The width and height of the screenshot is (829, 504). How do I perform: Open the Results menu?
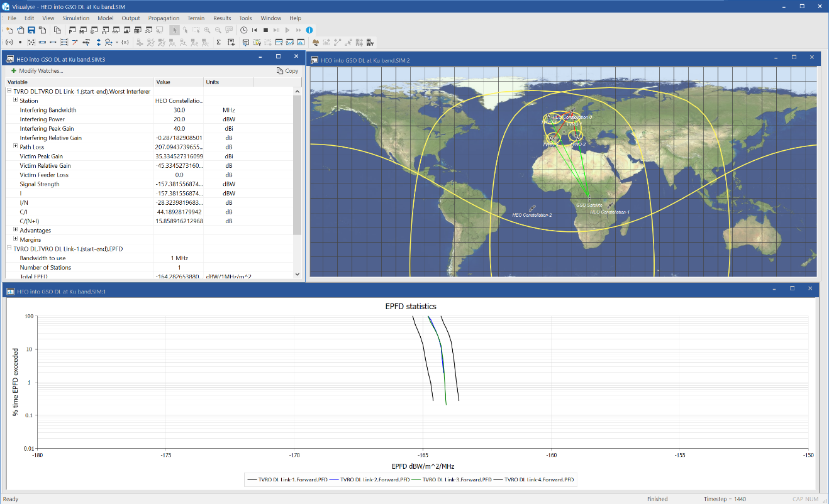coord(222,18)
